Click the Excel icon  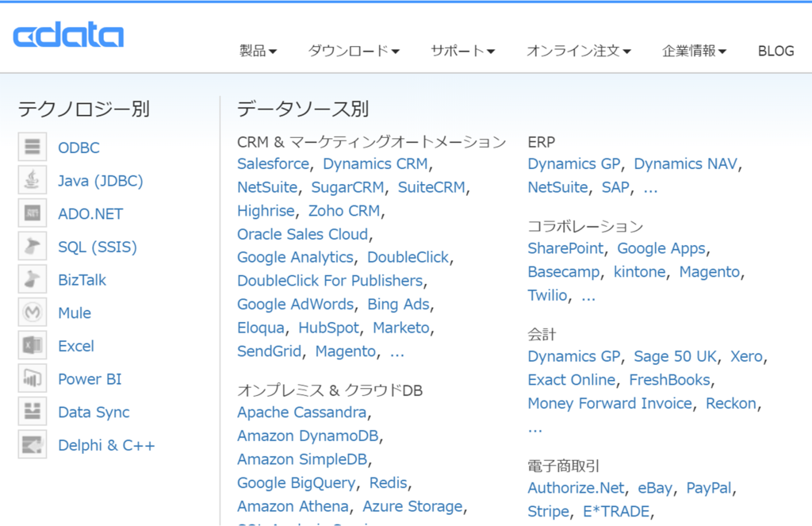tap(32, 346)
